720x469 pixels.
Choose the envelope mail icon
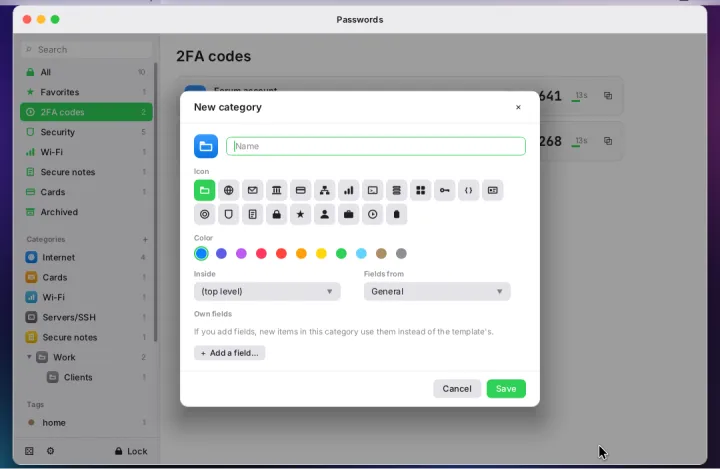tap(253, 190)
